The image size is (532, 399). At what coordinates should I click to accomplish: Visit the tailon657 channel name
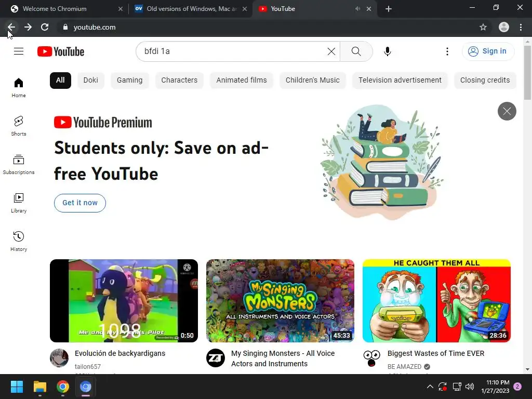coord(87,366)
